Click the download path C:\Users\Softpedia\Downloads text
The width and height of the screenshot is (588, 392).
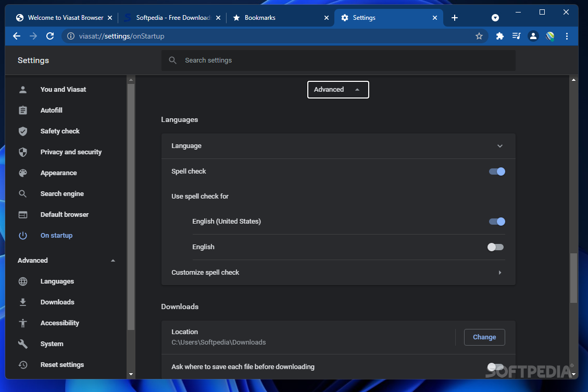[x=219, y=342]
